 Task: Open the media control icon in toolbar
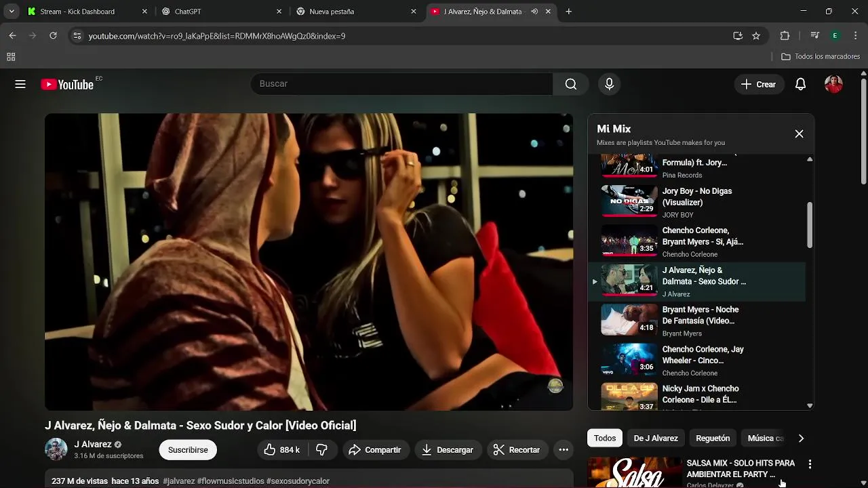(x=815, y=36)
